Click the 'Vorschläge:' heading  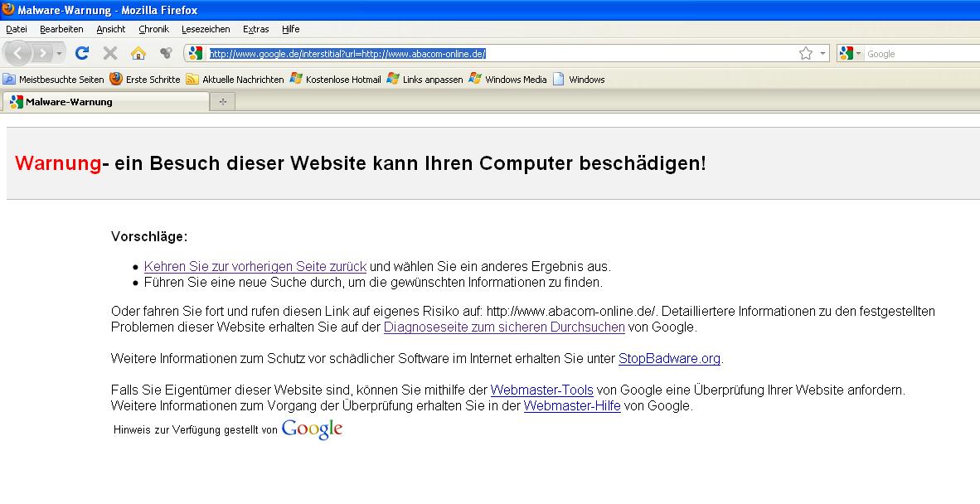coord(149,237)
